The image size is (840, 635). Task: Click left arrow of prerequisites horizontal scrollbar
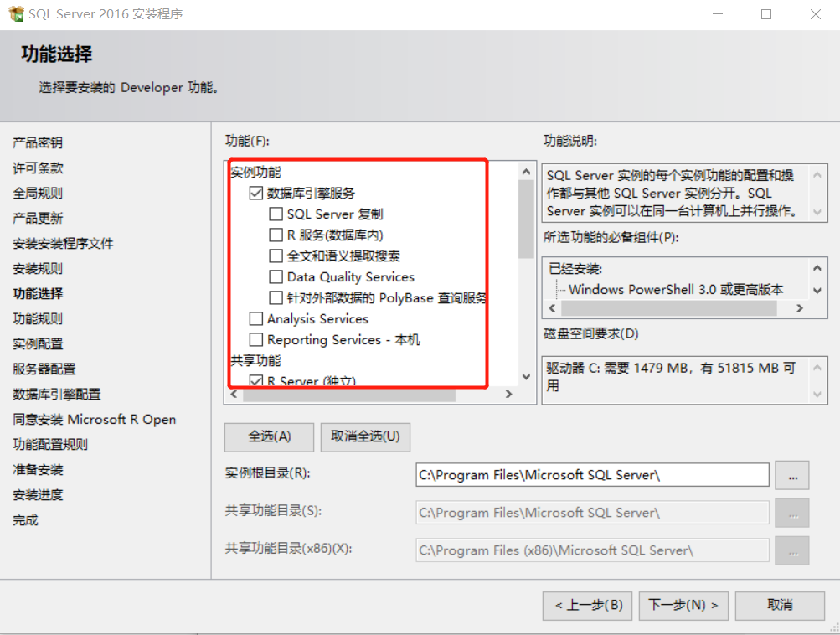(x=552, y=308)
